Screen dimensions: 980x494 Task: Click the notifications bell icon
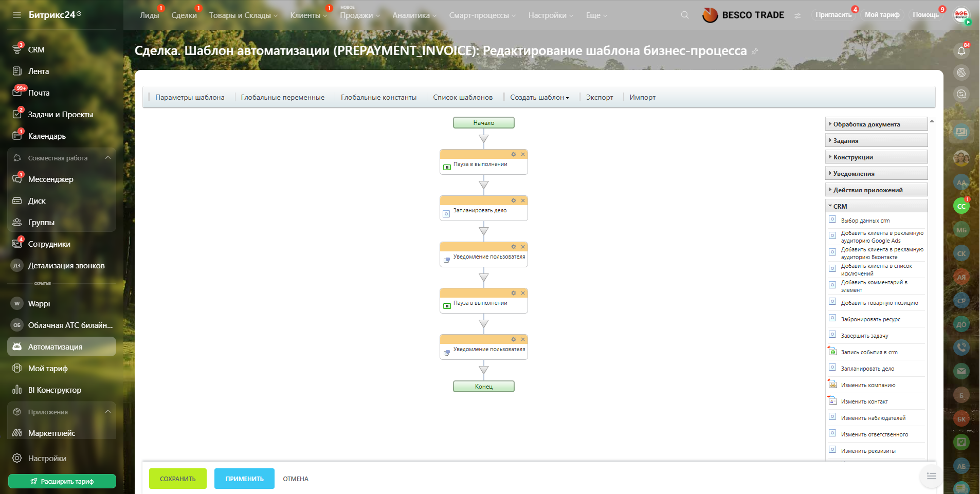961,51
